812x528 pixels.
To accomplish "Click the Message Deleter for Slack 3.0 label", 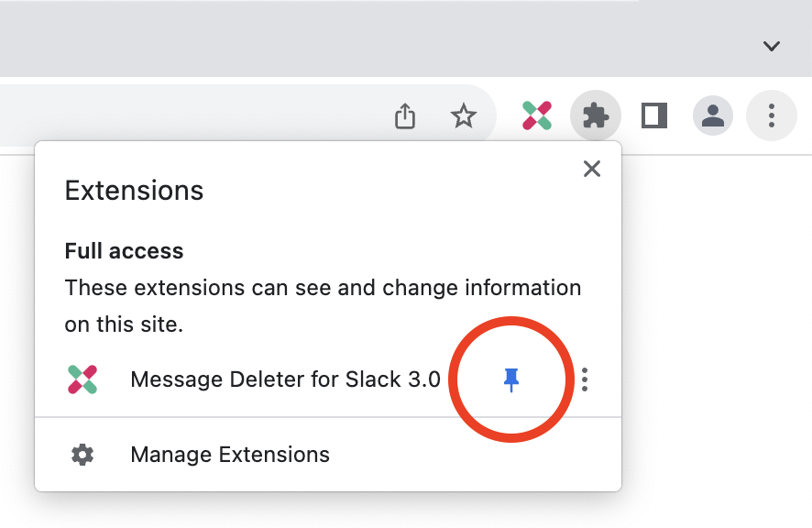I will click(285, 379).
